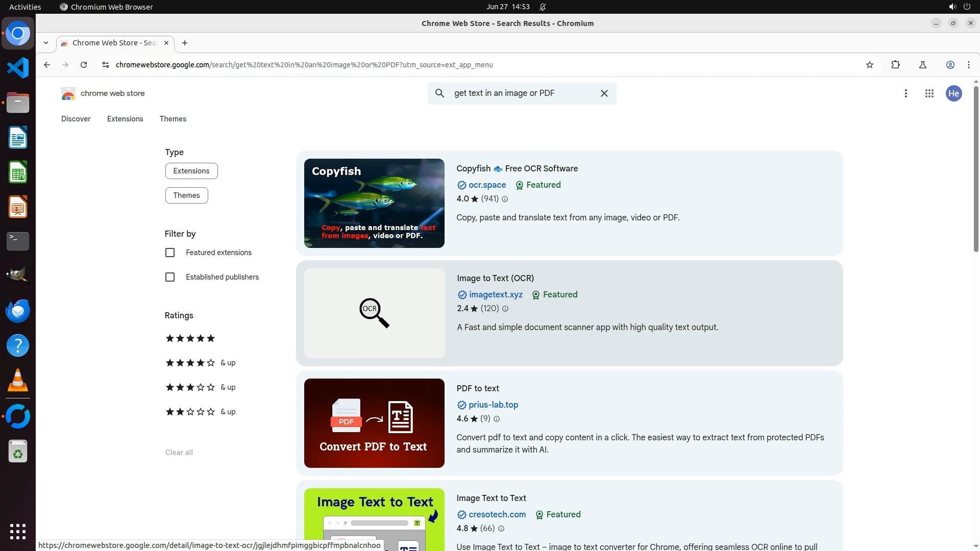
Task: Open the Copyfish thumbnail image
Action: click(374, 203)
